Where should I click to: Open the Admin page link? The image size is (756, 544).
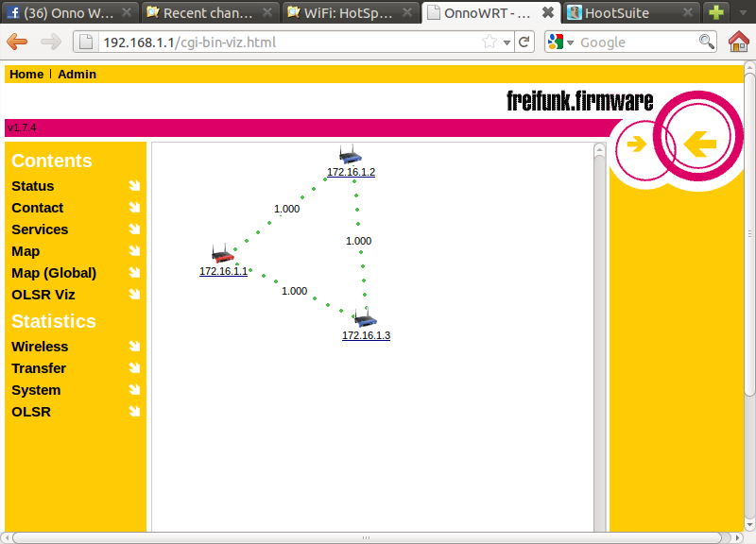point(77,75)
